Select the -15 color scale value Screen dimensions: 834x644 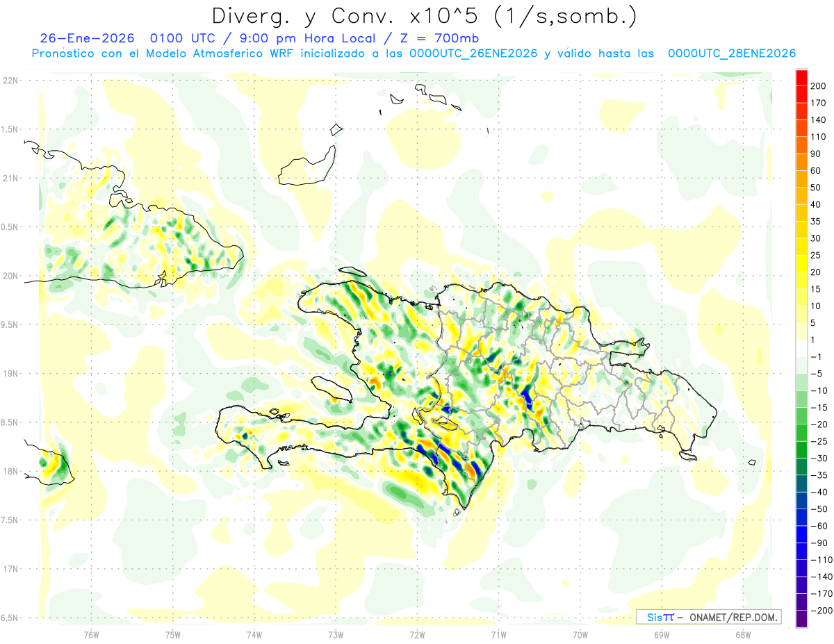[x=820, y=407]
